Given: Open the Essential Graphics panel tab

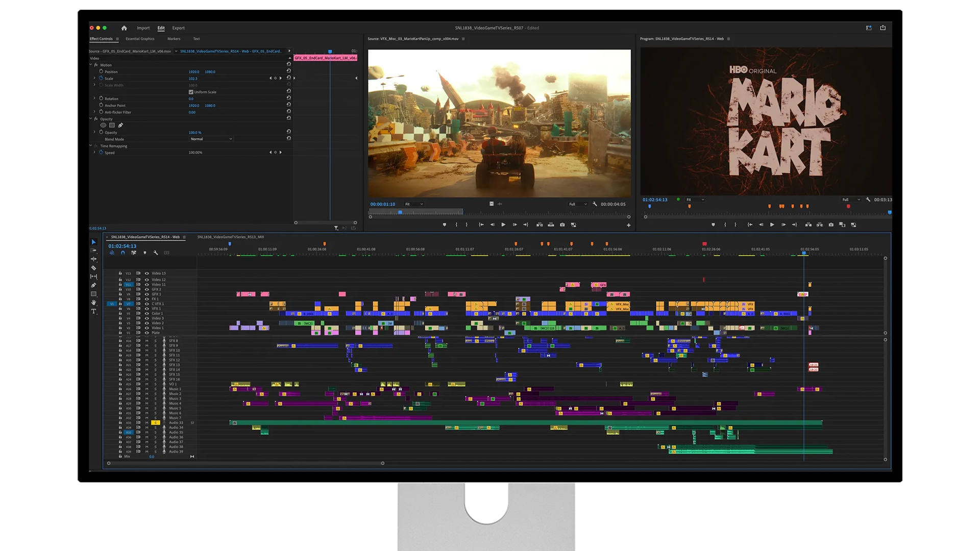Looking at the screenshot, I should tap(140, 39).
